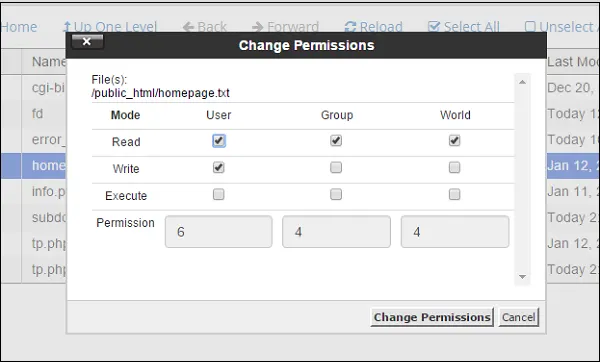This screenshot has height=362, width=600.
Task: Toggle the User Write permission checkbox
Action: coord(218,168)
